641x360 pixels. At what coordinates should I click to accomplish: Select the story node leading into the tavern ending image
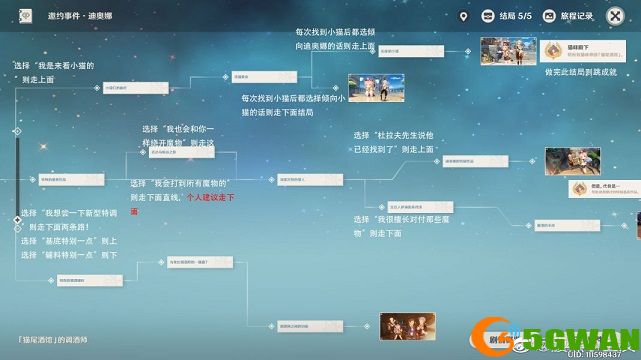pos(310,326)
